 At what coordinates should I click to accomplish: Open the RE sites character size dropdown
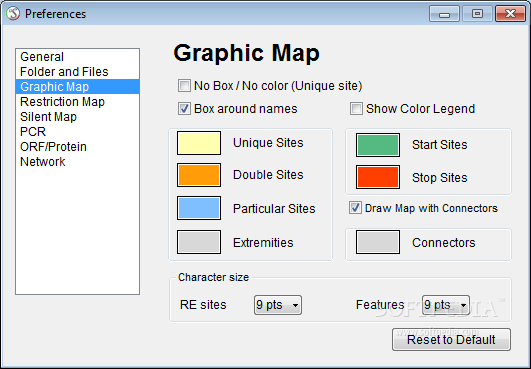point(278,305)
